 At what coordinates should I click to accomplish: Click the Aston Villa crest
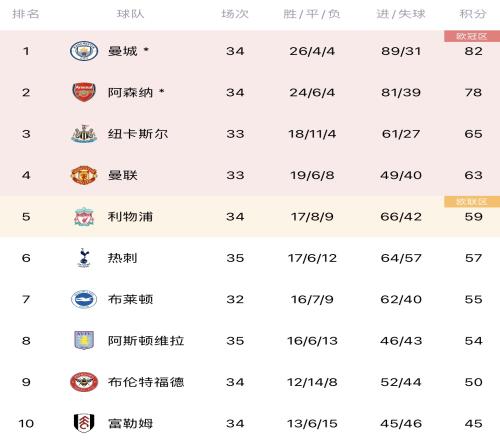pos(84,340)
